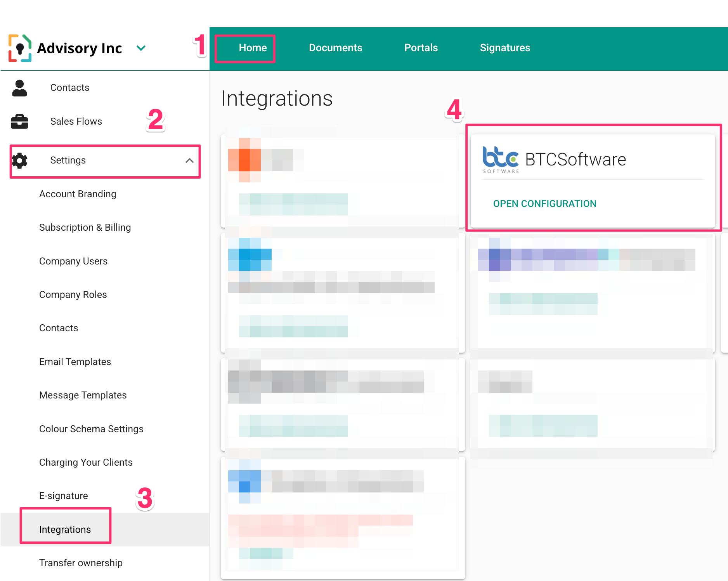
Task: Open Account Branding settings
Action: click(78, 194)
